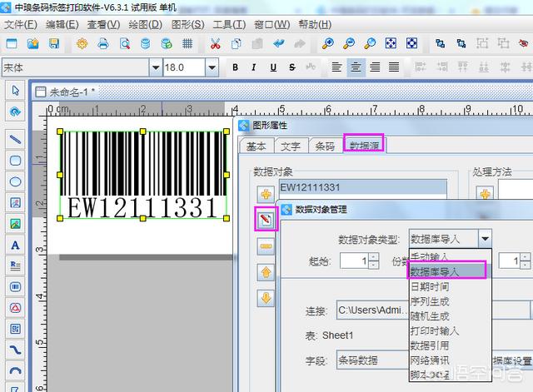Select the text tool letter A
533x392 pixels.
tap(15, 245)
